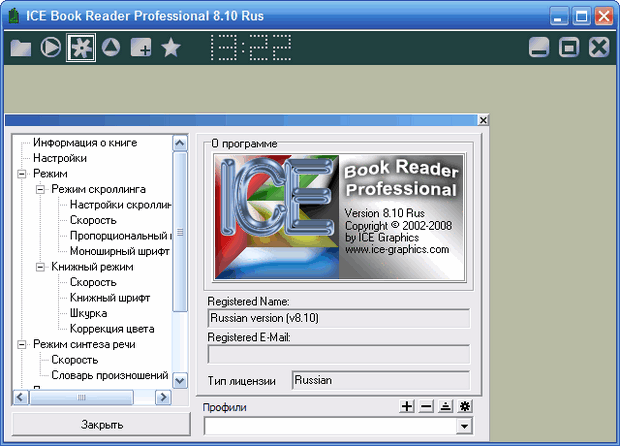The image size is (620, 446).
Task: Click the tree vertical scrollbar thumb
Action: point(180,232)
